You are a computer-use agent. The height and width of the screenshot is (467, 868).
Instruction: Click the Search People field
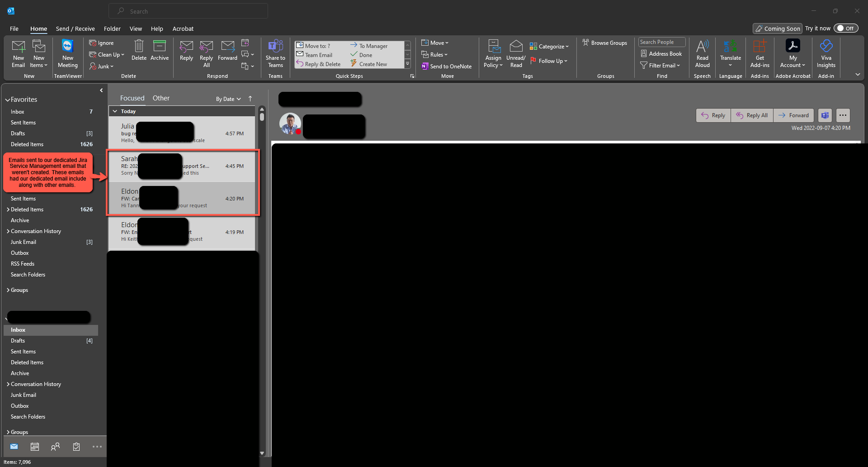pos(662,42)
